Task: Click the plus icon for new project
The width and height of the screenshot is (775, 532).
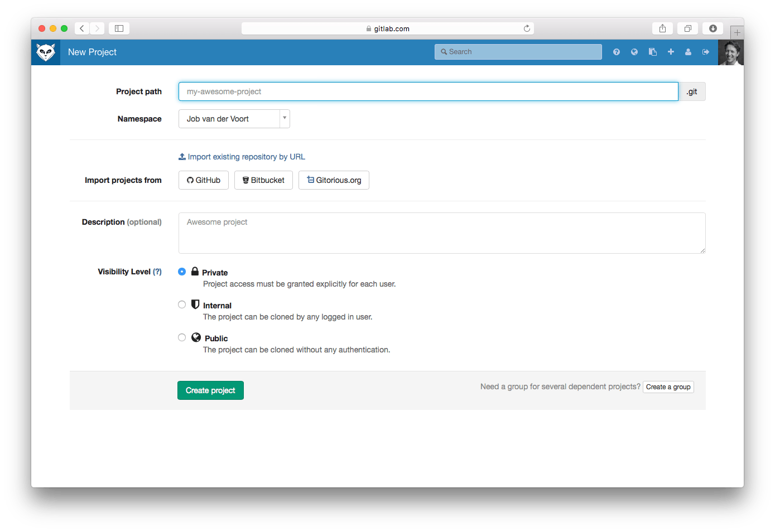Action: point(671,52)
